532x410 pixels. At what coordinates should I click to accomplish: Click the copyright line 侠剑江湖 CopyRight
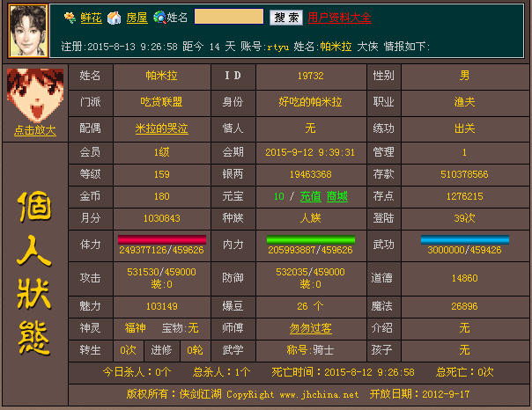pos(227,394)
